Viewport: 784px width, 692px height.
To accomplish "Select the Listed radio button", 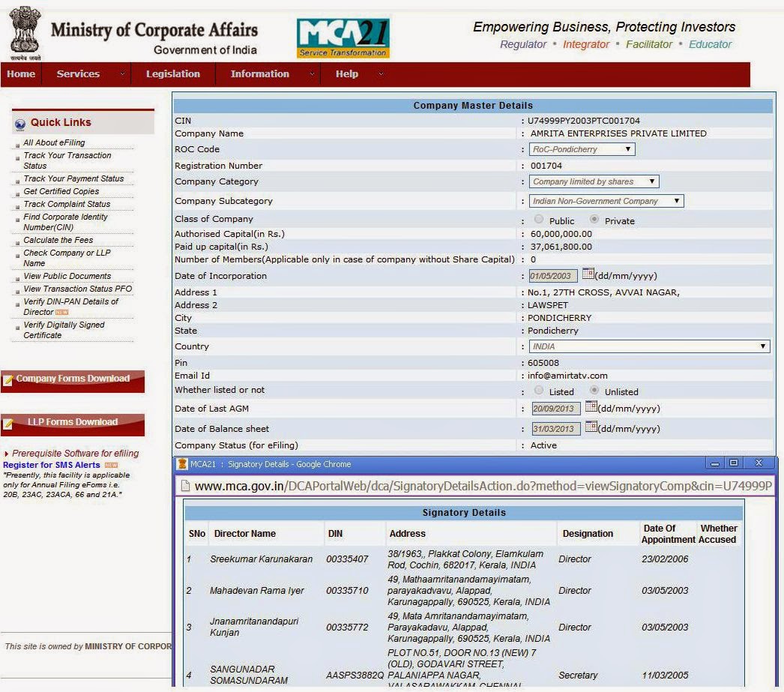I will (538, 390).
